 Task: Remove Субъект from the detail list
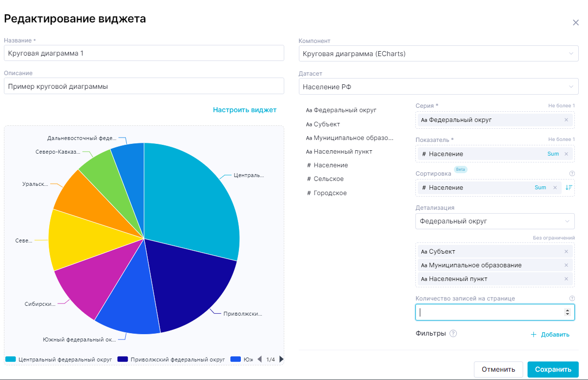pos(566,252)
